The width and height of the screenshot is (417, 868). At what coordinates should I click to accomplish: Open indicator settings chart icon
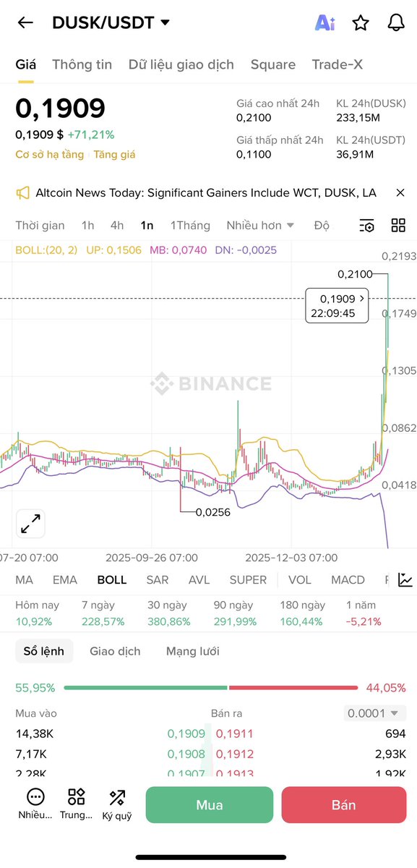405,579
